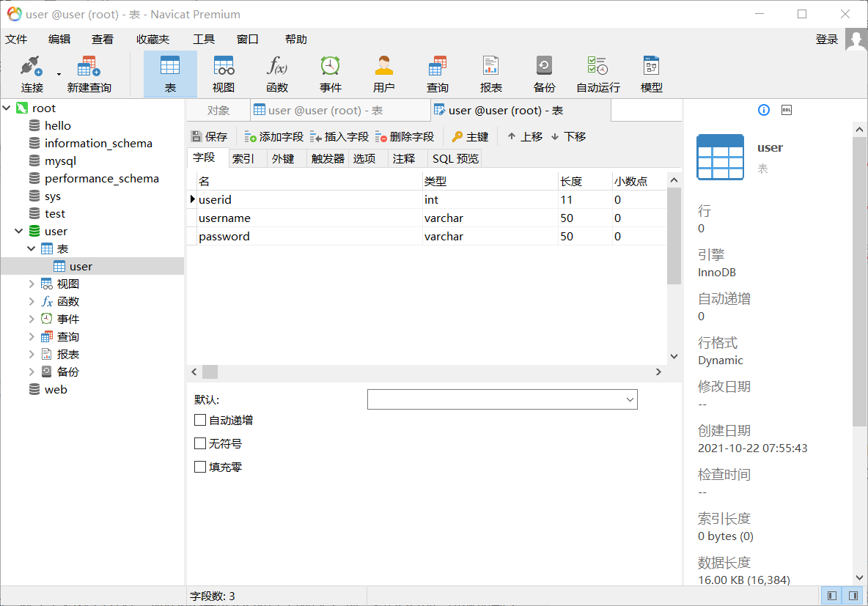Create a new query with 新建查询
Viewport: 868px width, 606px height.
pyautogui.click(x=89, y=74)
